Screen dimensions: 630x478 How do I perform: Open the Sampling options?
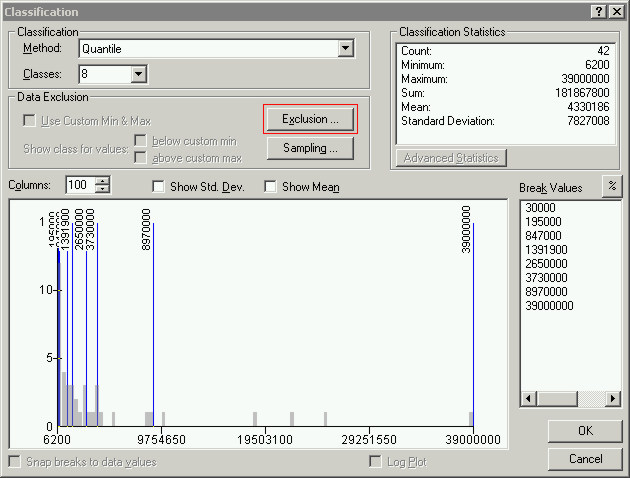coord(310,148)
